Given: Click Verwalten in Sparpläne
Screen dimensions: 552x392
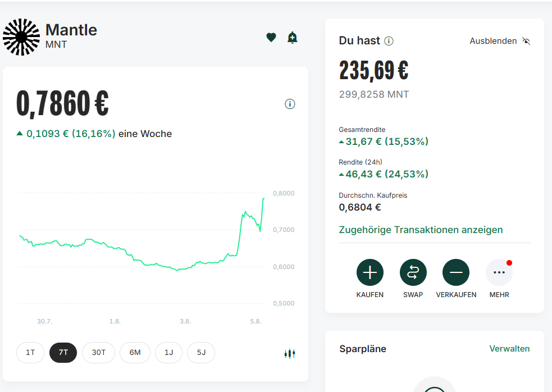Looking at the screenshot, I should coord(509,349).
